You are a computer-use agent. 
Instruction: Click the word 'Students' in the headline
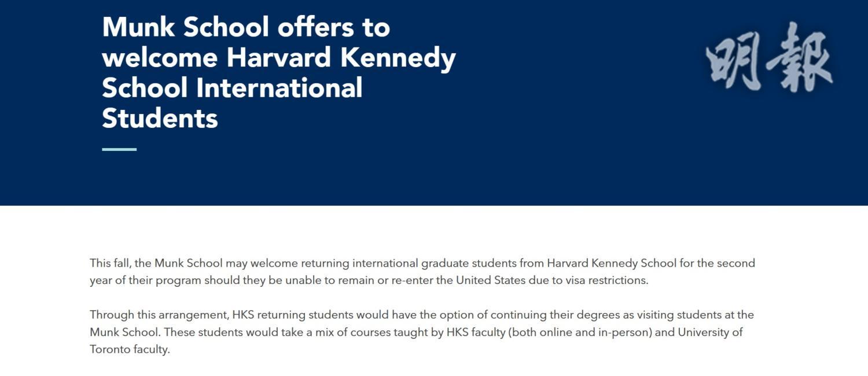click(x=160, y=118)
